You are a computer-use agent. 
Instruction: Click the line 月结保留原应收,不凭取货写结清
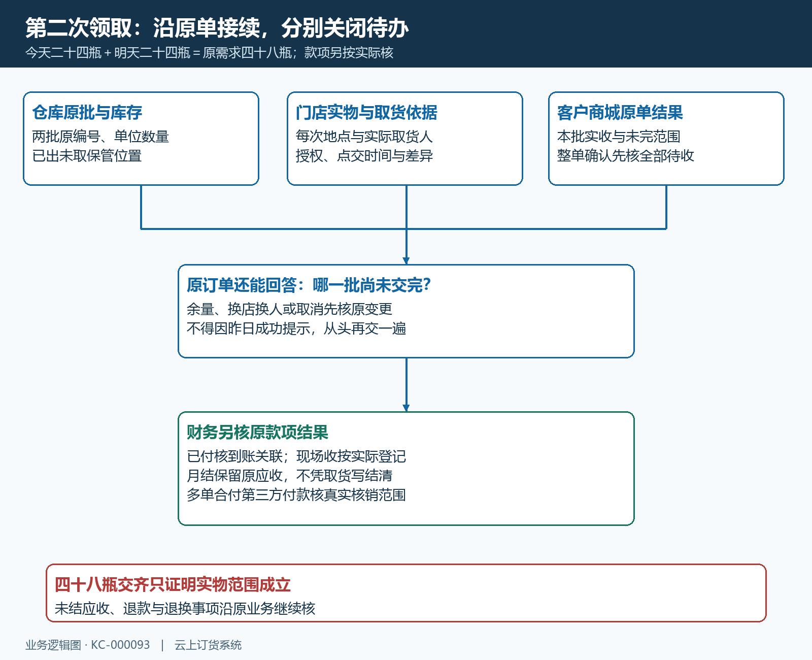click(x=289, y=476)
